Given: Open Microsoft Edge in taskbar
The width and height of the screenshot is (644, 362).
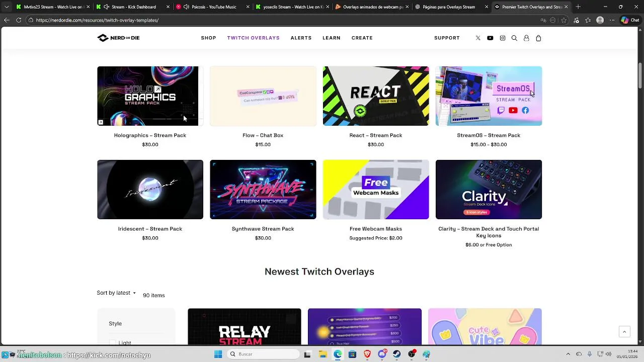Looking at the screenshot, I should 338,354.
